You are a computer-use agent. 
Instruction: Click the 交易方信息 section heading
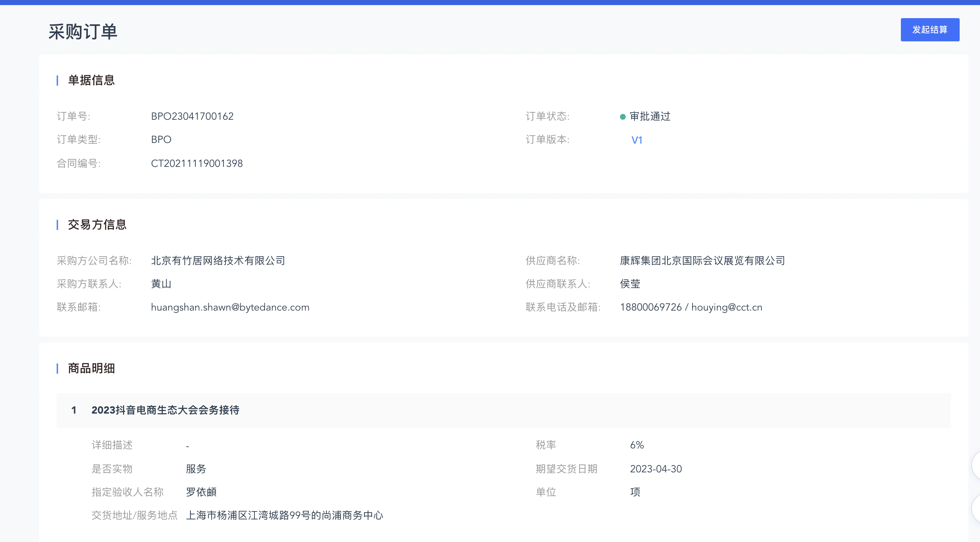tap(97, 225)
